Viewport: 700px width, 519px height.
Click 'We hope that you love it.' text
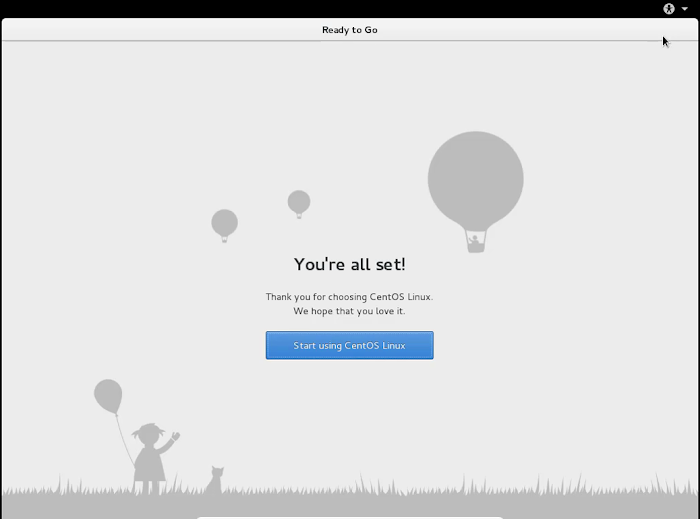pyautogui.click(x=350, y=311)
